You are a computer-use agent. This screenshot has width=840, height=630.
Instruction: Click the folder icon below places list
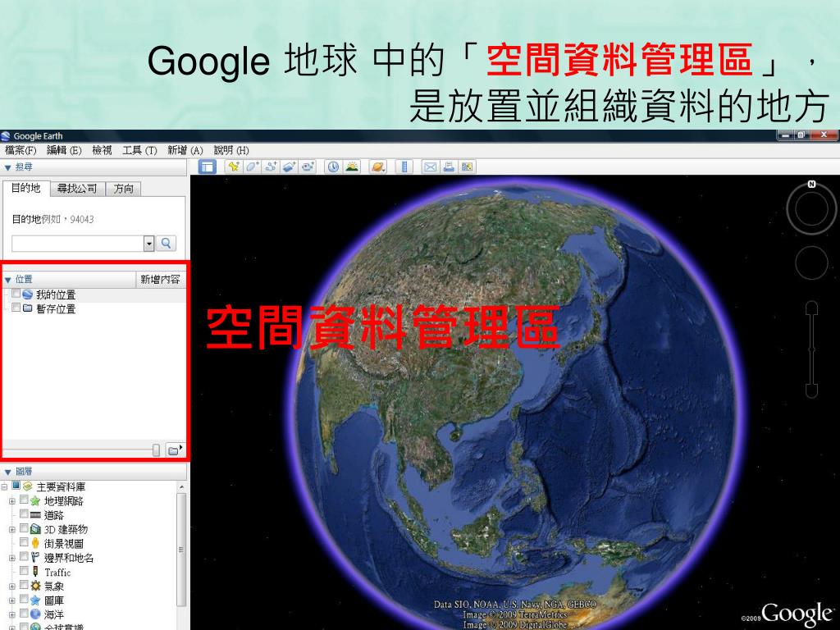tap(174, 450)
